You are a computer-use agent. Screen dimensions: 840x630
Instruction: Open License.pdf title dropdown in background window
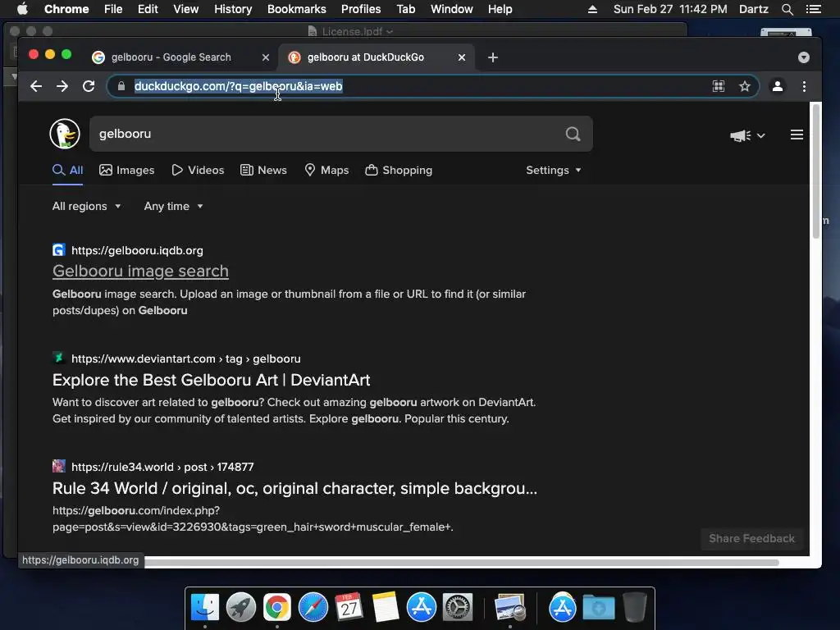[x=390, y=32]
